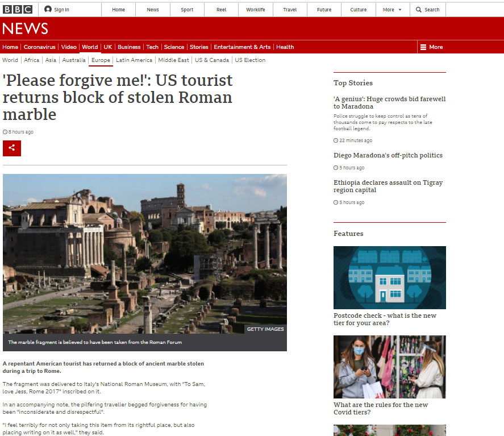Switch to the Europe sub-section
Image resolution: width=504 pixels, height=436 pixels.
(101, 60)
